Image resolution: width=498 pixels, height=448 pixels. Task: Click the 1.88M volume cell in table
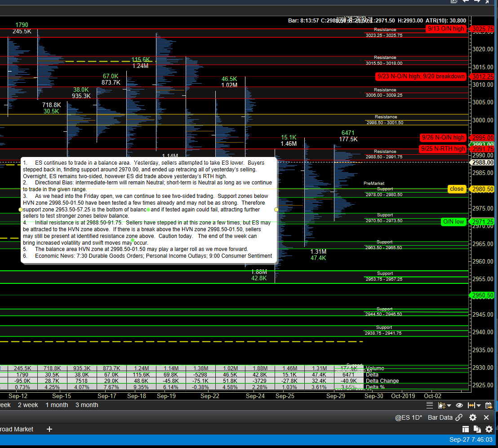tap(260, 368)
